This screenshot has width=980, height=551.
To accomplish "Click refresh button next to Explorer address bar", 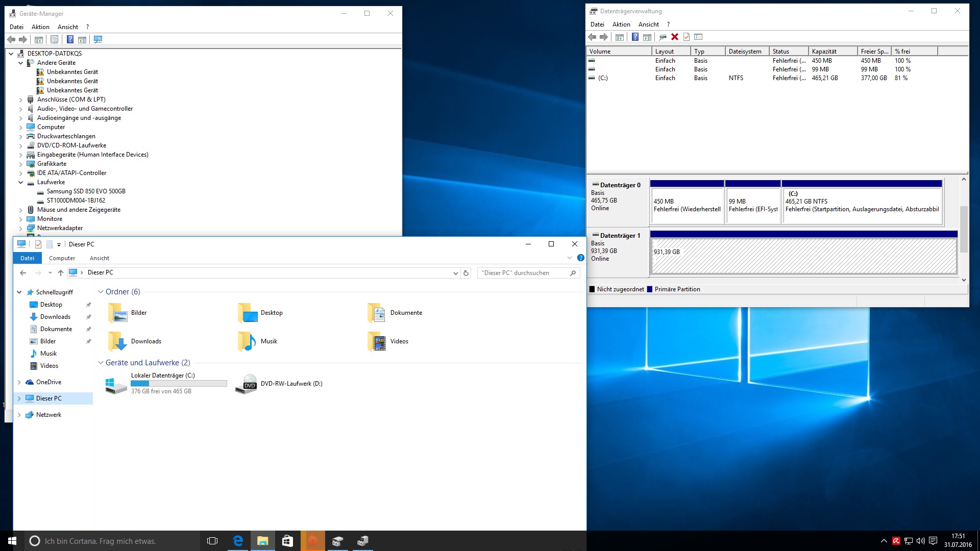I will point(465,273).
